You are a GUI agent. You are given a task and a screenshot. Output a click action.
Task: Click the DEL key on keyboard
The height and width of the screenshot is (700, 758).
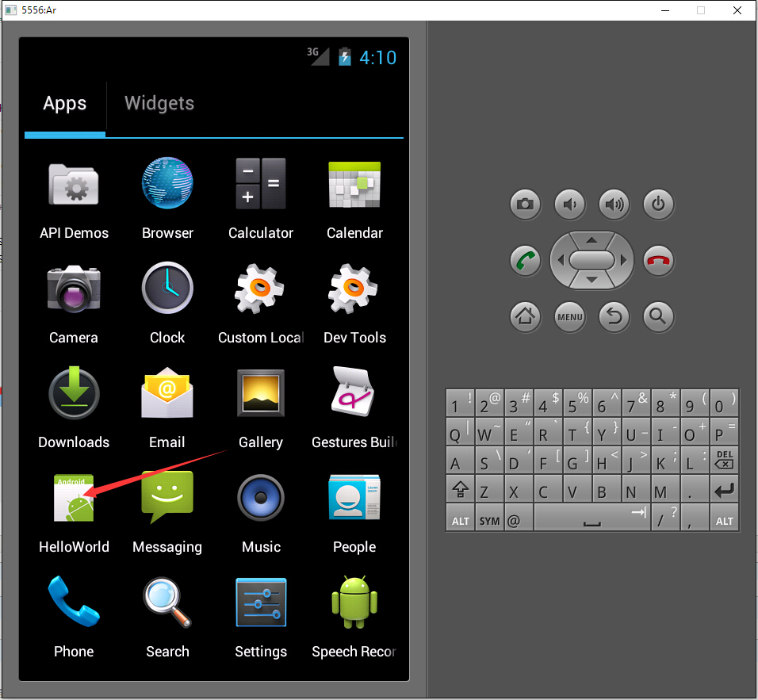pos(724,461)
